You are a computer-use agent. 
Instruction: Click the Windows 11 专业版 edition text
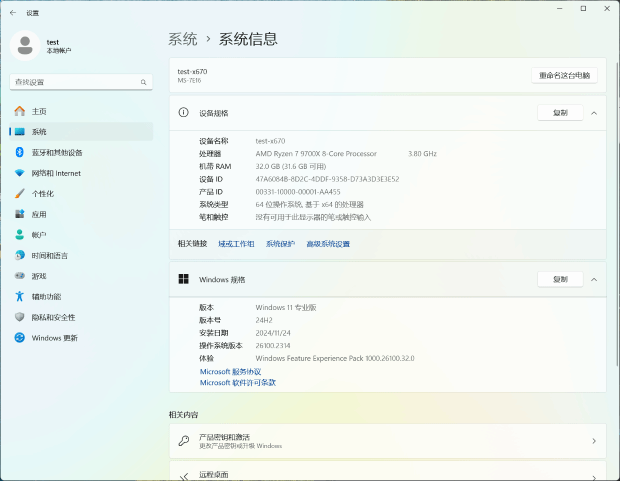tap(285, 307)
